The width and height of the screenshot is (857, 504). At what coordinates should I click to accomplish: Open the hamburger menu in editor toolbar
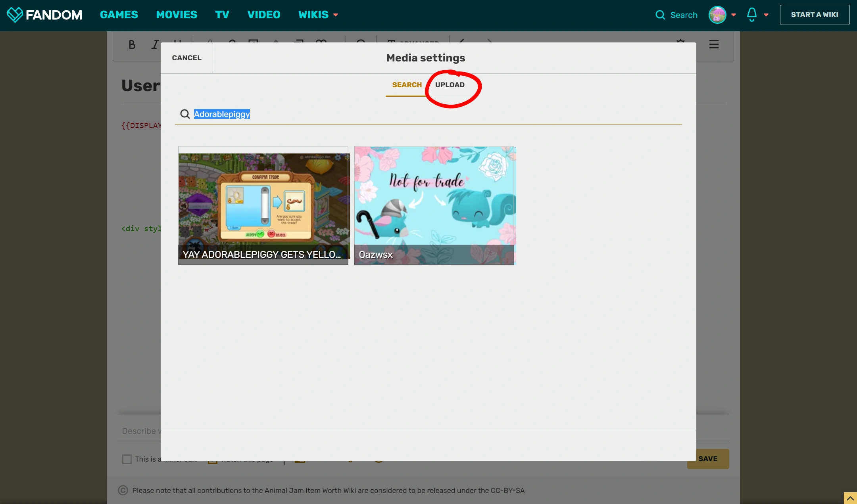(714, 44)
